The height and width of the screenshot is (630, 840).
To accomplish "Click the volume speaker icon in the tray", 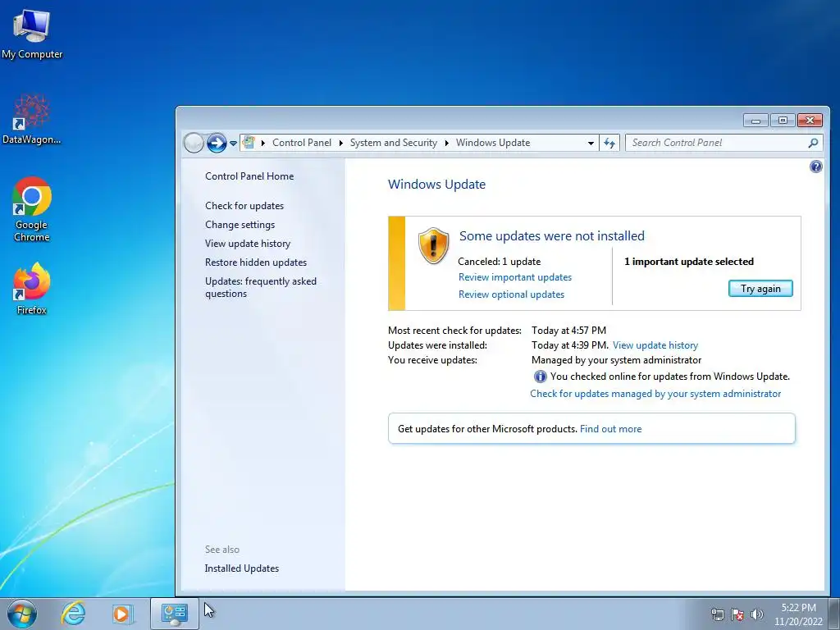I will 756,614.
